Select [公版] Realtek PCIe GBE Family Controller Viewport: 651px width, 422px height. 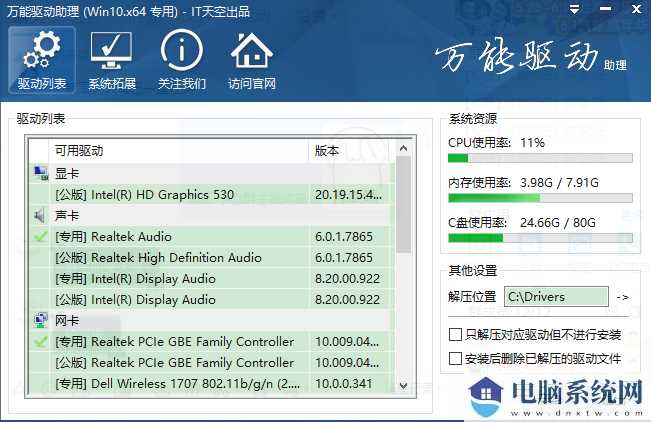pyautogui.click(x=210, y=363)
